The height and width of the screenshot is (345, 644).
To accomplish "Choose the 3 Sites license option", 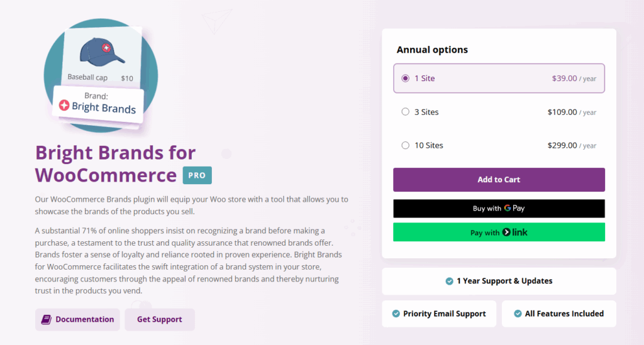I will point(405,112).
